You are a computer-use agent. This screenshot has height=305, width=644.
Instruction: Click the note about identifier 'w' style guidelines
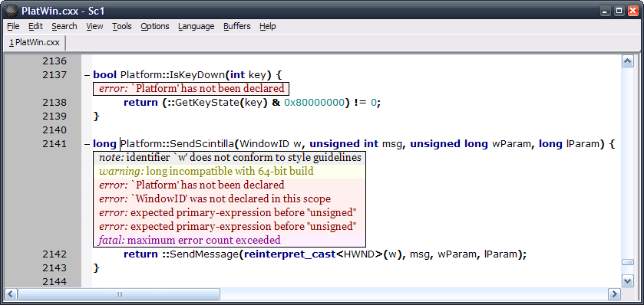230,157
